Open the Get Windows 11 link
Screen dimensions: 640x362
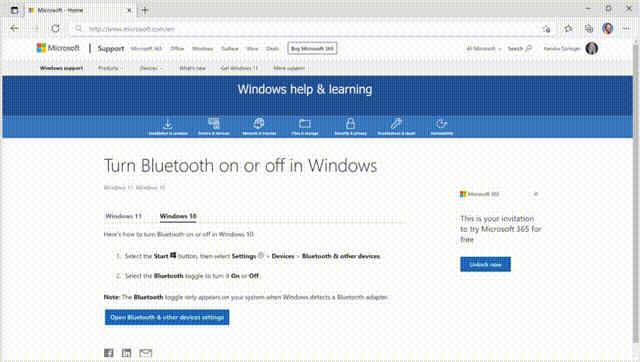click(239, 68)
